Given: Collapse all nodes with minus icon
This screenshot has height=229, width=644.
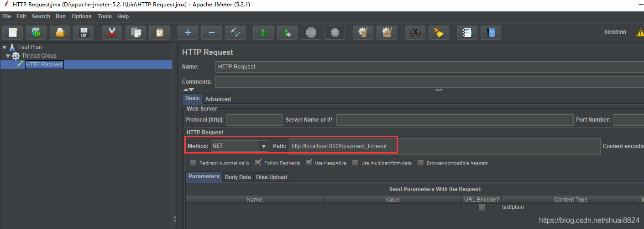Looking at the screenshot, I should [211, 32].
